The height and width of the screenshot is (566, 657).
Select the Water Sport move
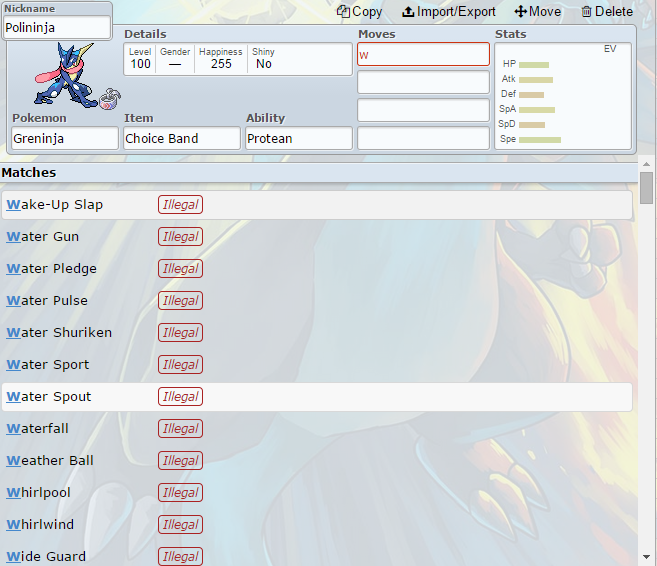coord(317,364)
